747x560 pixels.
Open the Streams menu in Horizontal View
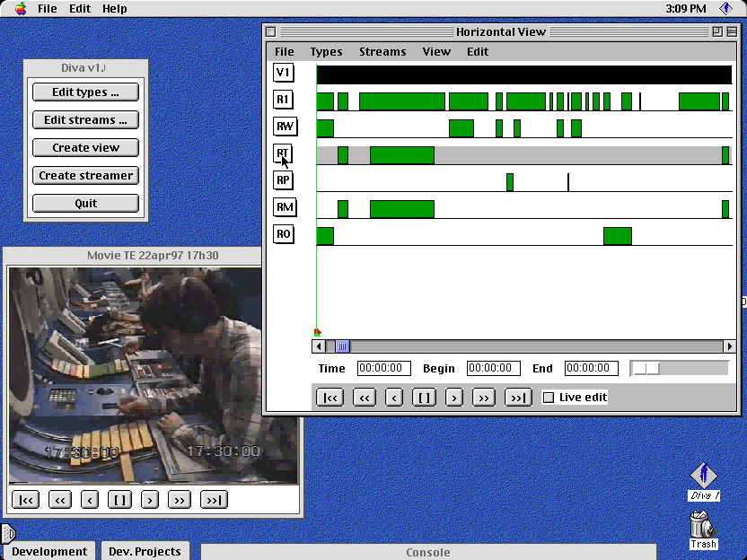click(x=382, y=52)
